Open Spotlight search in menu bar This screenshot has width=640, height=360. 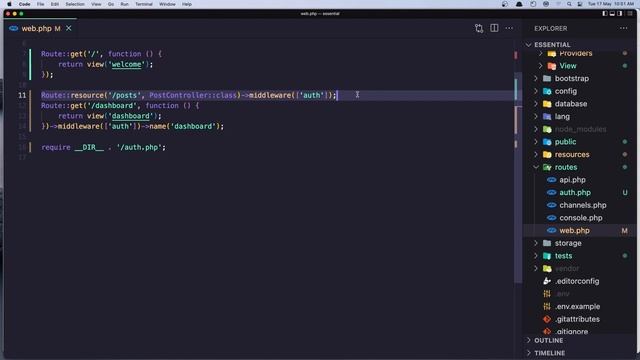point(569,4)
